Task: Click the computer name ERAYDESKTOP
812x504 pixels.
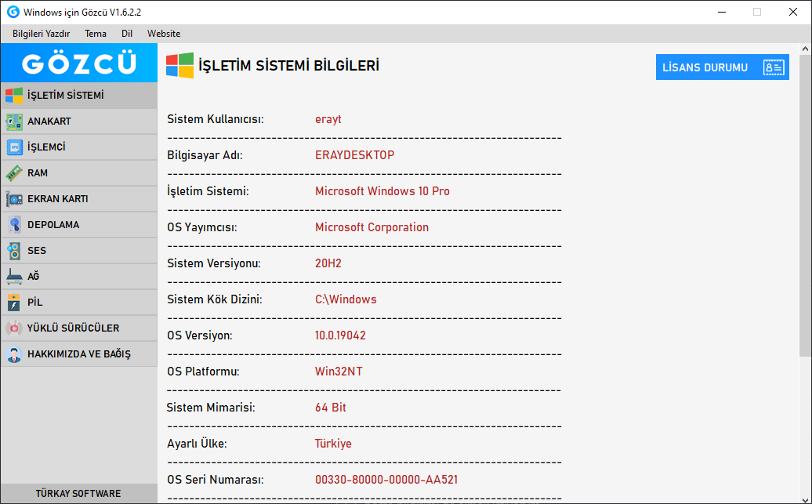Action: point(355,155)
